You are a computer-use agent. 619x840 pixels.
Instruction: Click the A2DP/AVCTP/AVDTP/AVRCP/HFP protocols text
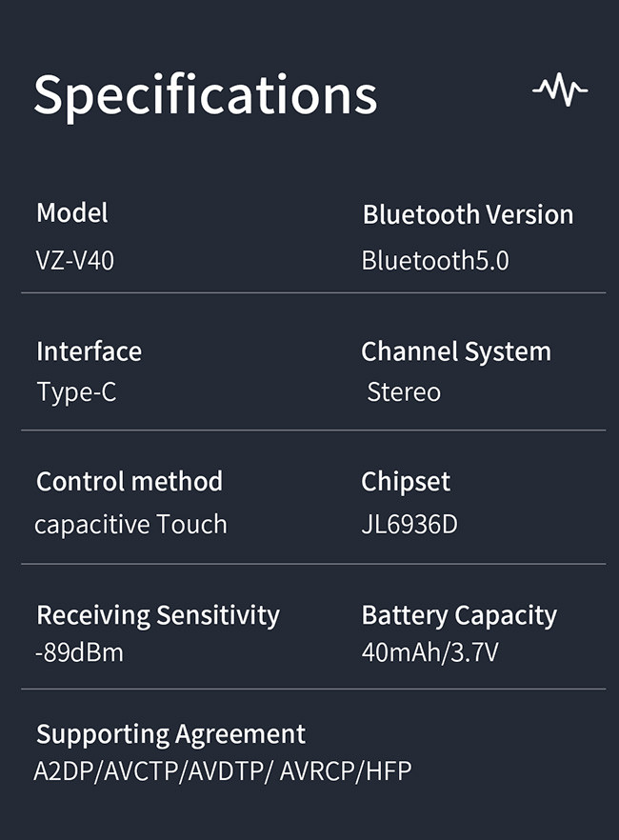click(x=223, y=772)
